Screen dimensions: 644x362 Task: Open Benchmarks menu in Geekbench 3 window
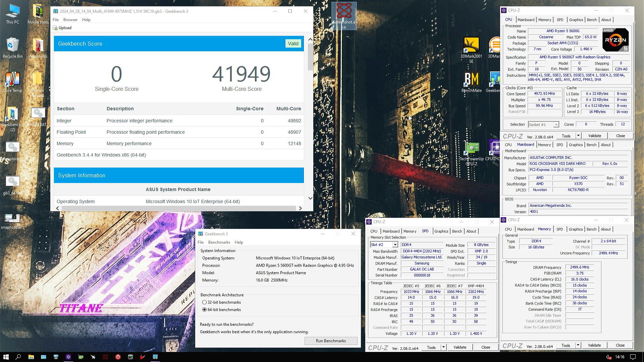[x=219, y=242]
